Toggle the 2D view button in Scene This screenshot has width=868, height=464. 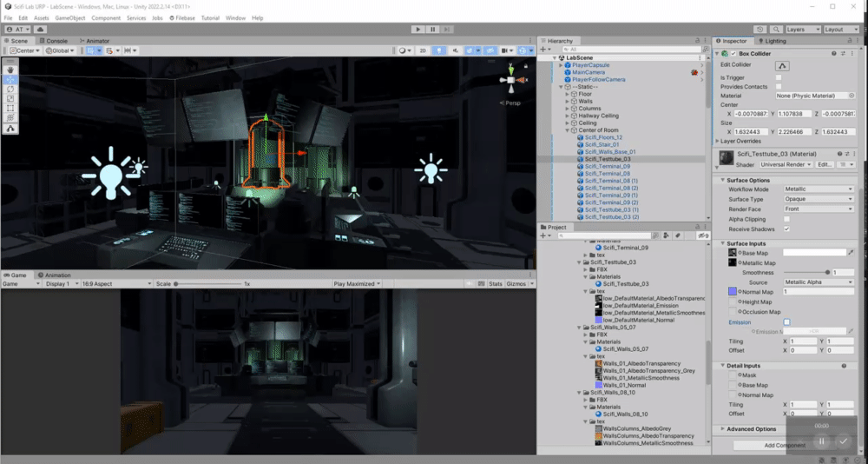click(423, 50)
